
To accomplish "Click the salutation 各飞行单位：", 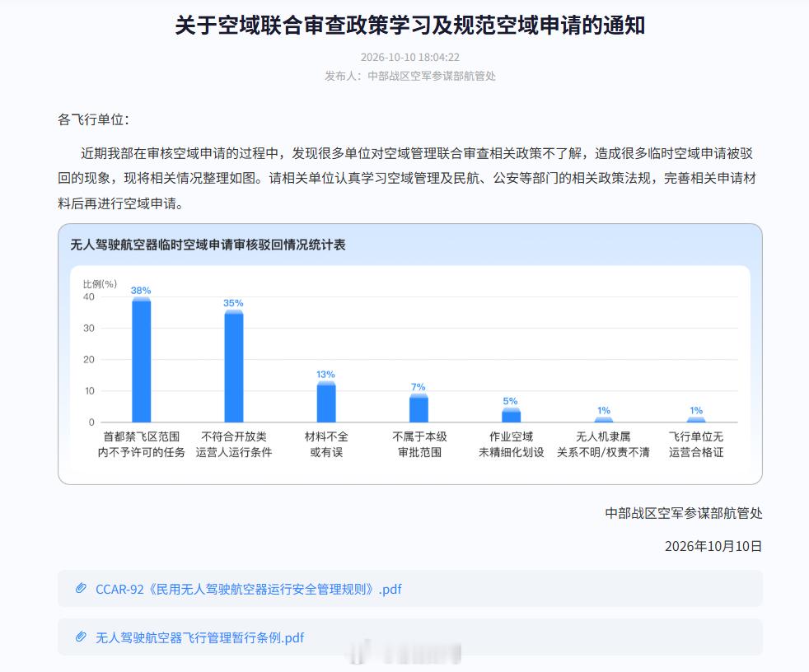I will point(93,119).
